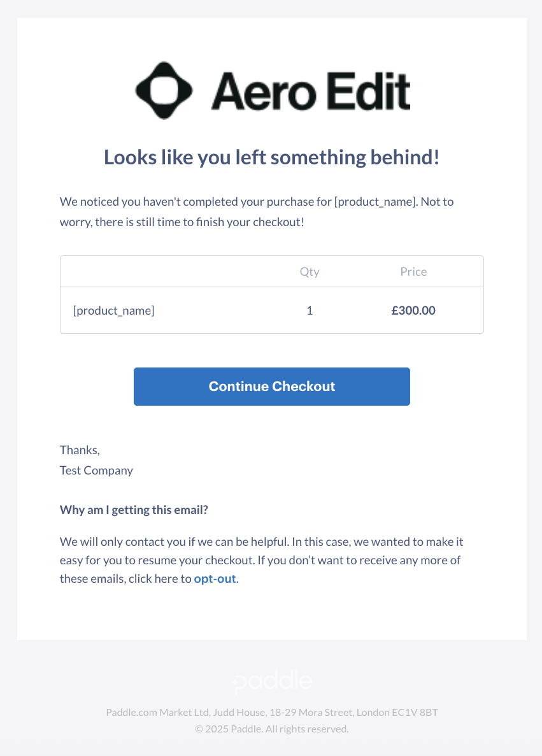The height and width of the screenshot is (756, 542).
Task: Click the "Thanks," sign-off line
Action: pos(80,450)
